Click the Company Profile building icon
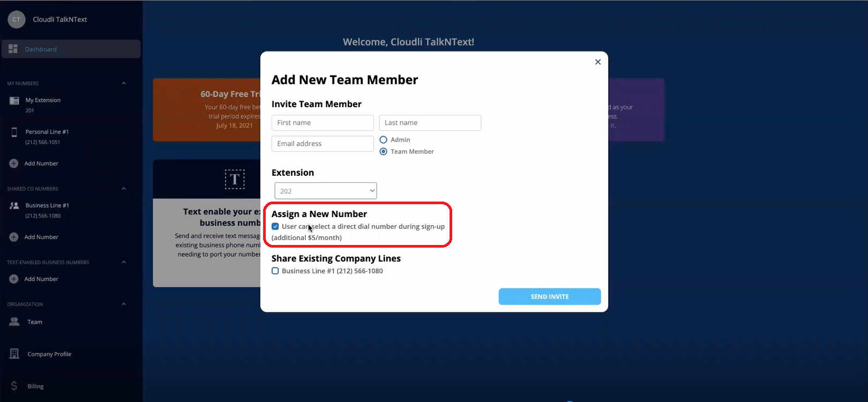The height and width of the screenshot is (402, 868). coord(14,354)
